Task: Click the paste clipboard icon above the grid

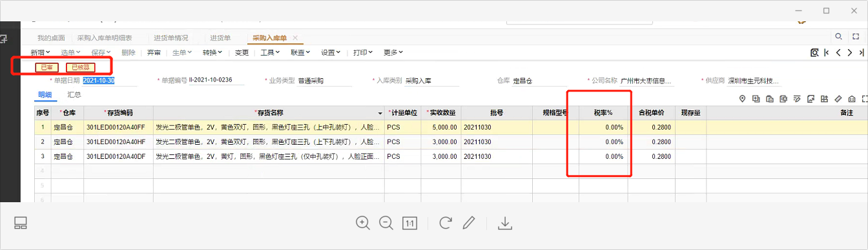Action: coord(770,99)
